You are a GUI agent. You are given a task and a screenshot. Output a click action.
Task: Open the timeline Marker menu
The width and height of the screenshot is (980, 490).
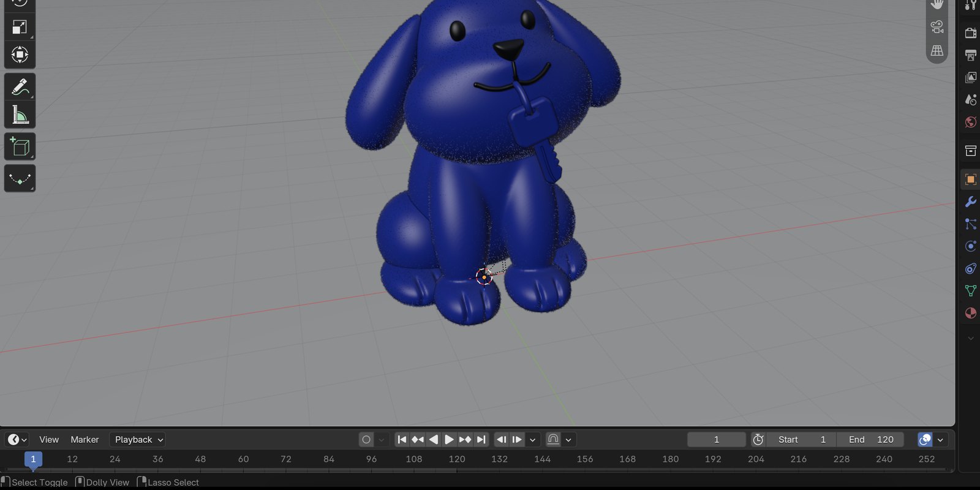tap(85, 440)
